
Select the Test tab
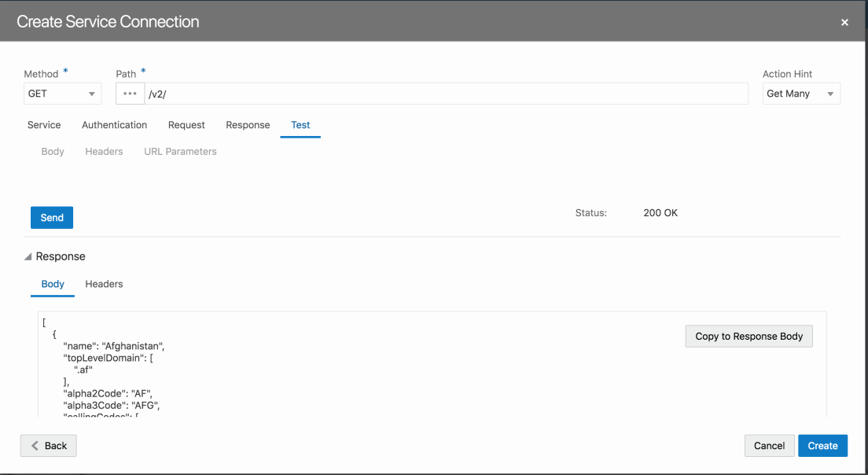(x=300, y=125)
